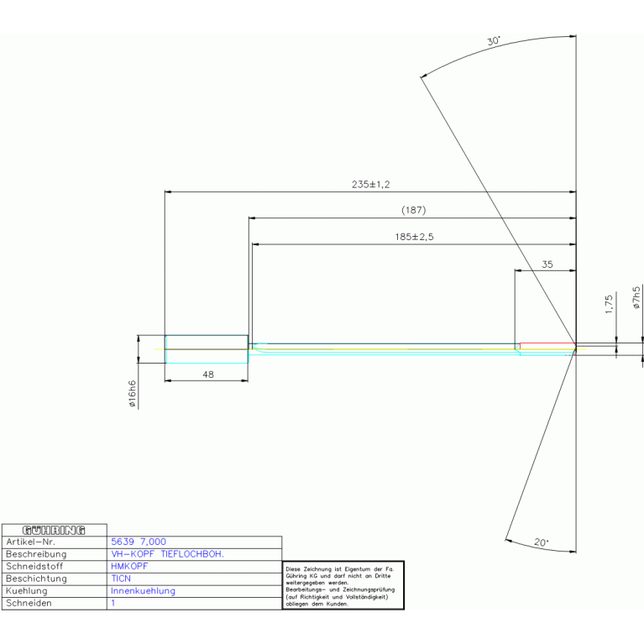
Task: Click the ø16h6 shank diameter label
Action: pyautogui.click(x=132, y=394)
